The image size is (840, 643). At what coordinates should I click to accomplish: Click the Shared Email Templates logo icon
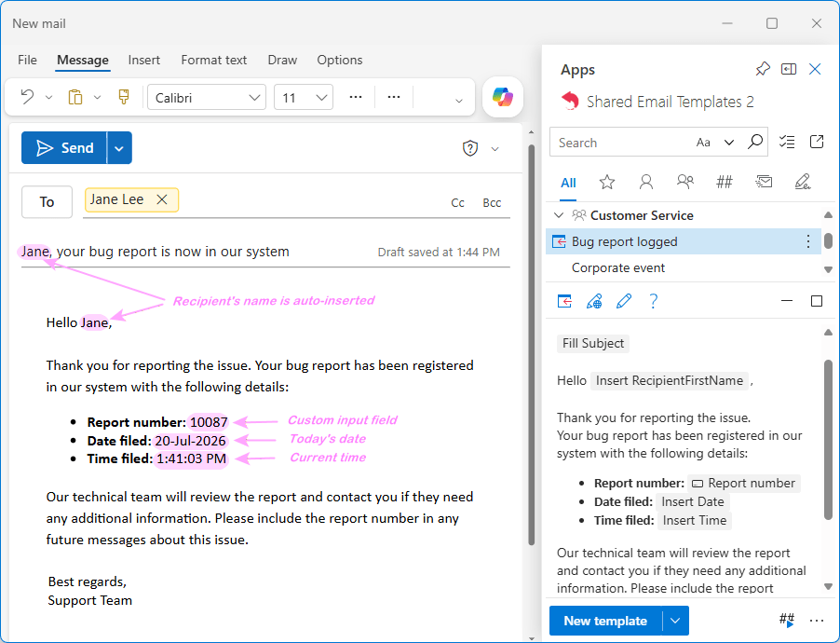pyautogui.click(x=570, y=101)
